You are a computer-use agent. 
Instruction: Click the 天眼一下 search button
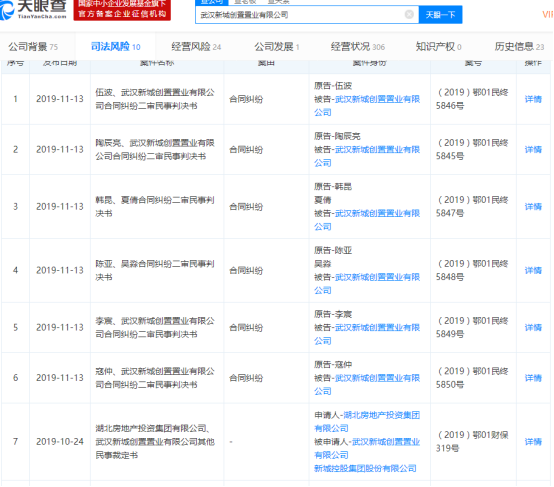pyautogui.click(x=440, y=15)
